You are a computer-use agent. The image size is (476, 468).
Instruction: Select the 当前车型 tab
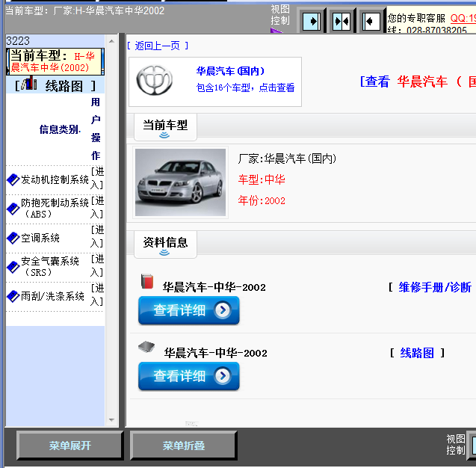pos(165,127)
